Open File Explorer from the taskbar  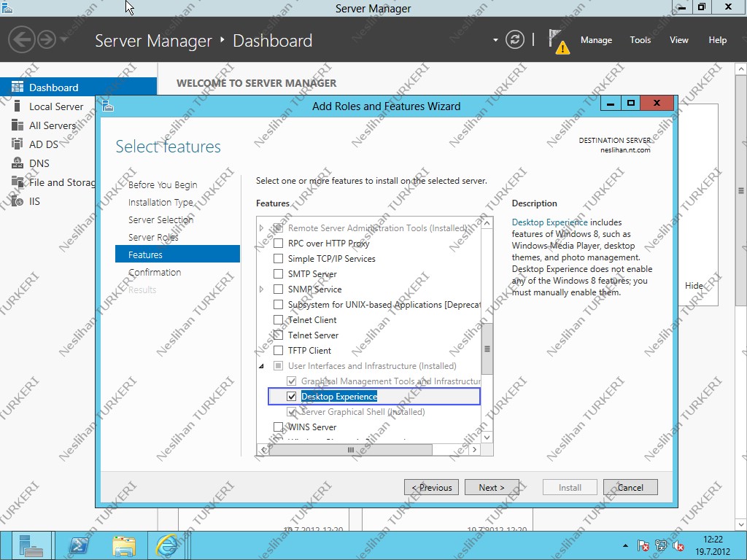coord(124,545)
